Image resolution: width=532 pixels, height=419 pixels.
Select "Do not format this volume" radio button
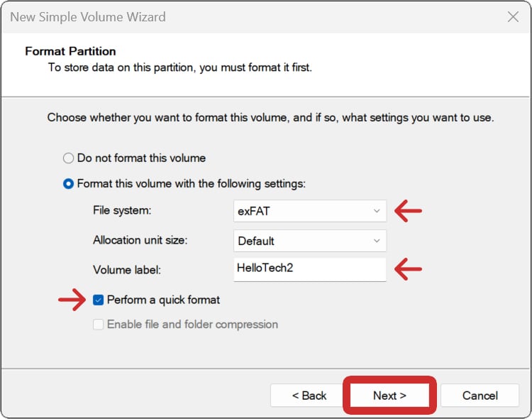69,158
